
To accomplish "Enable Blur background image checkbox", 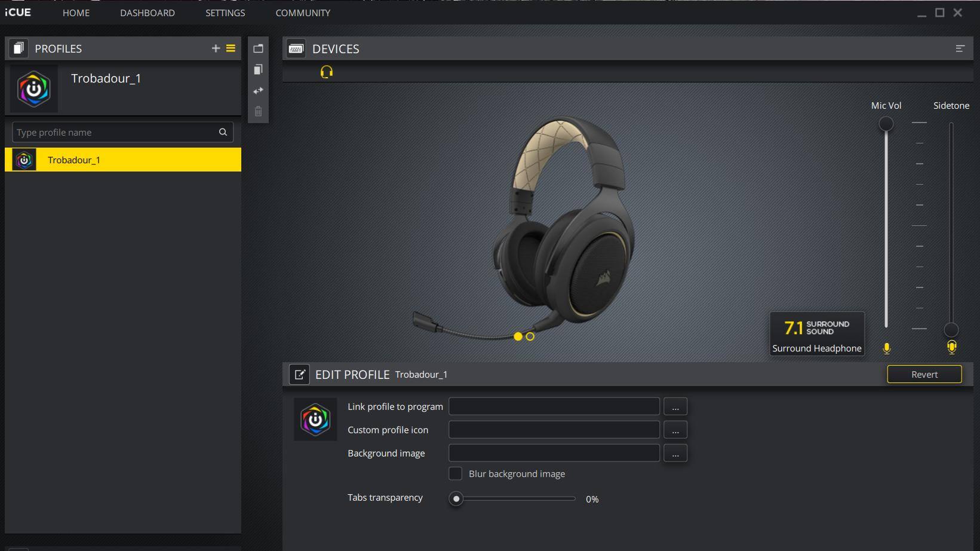I will tap(455, 473).
